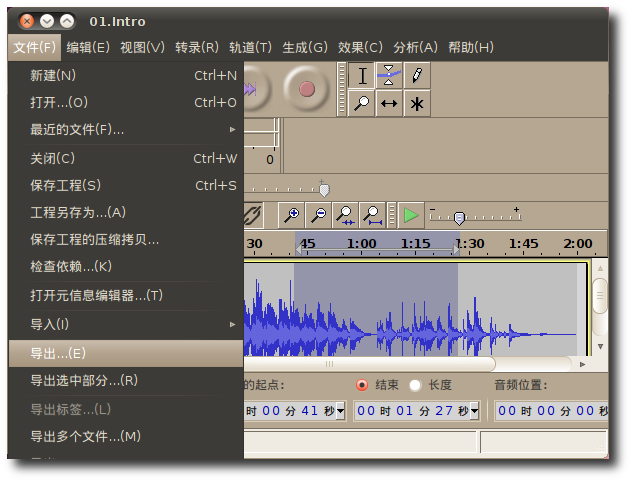
Task: Grab the tools toolbar grip handle
Action: pyautogui.click(x=342, y=89)
